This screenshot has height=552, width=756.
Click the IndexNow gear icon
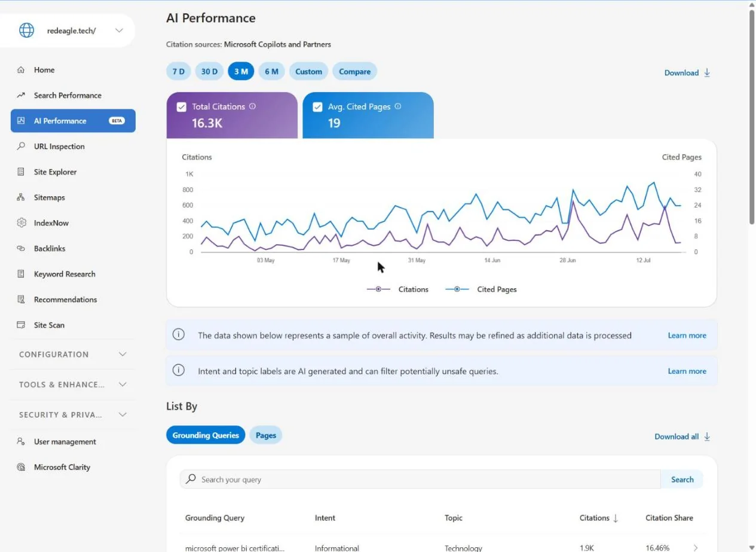[22, 222]
